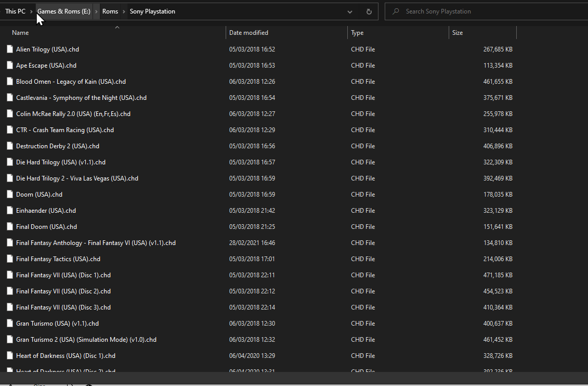Expand the chevron after Games & Roms (E:)
The image size is (588, 386).
tap(96, 11)
